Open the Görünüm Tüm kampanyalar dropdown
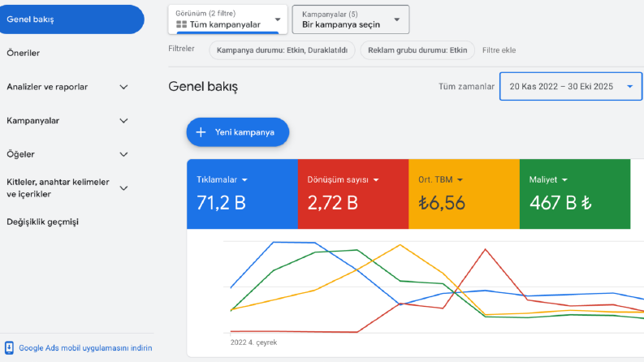Viewport: 644px width, 362px height. (228, 19)
